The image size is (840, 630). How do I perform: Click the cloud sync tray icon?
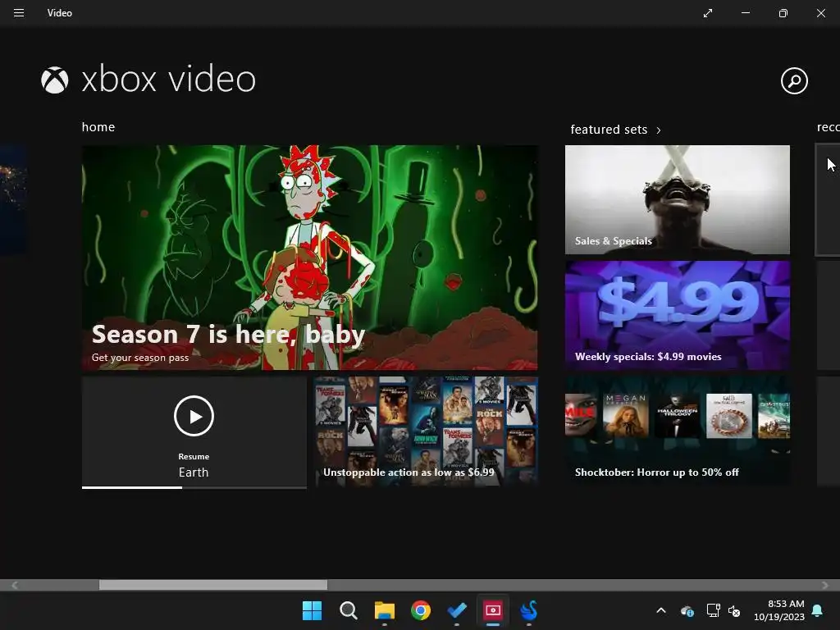pyautogui.click(x=687, y=610)
